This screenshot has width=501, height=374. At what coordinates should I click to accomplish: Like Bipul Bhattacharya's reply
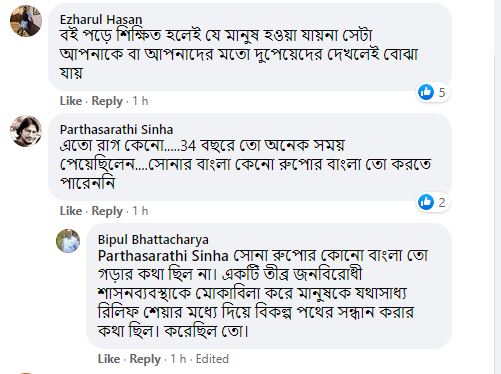pyautogui.click(x=109, y=359)
